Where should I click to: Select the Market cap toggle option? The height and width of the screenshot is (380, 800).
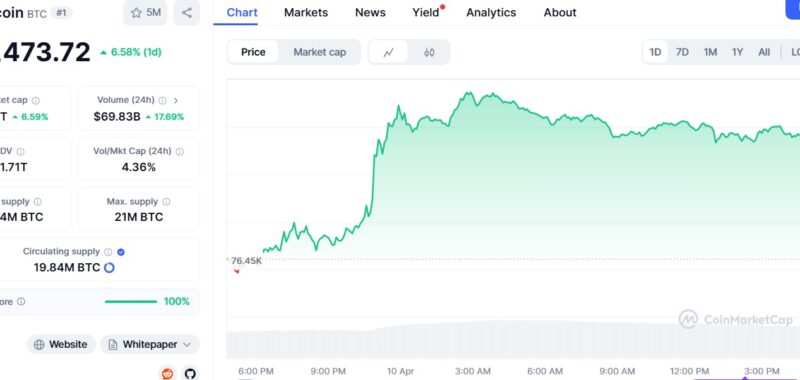pyautogui.click(x=319, y=52)
